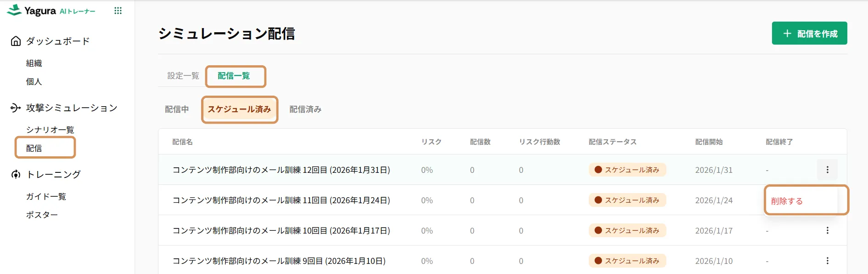The width and height of the screenshot is (868, 274).
Task: Click the トレーニング section icon
Action: [x=16, y=175]
